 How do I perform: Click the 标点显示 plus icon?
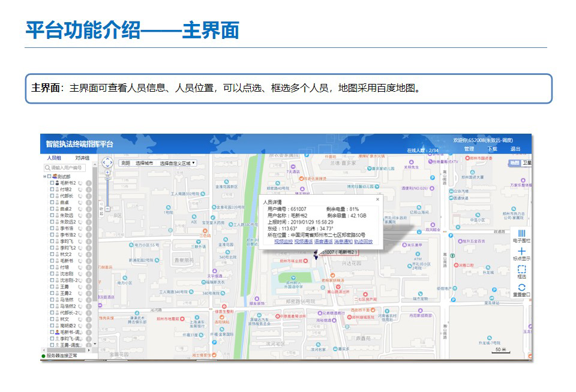521,251
